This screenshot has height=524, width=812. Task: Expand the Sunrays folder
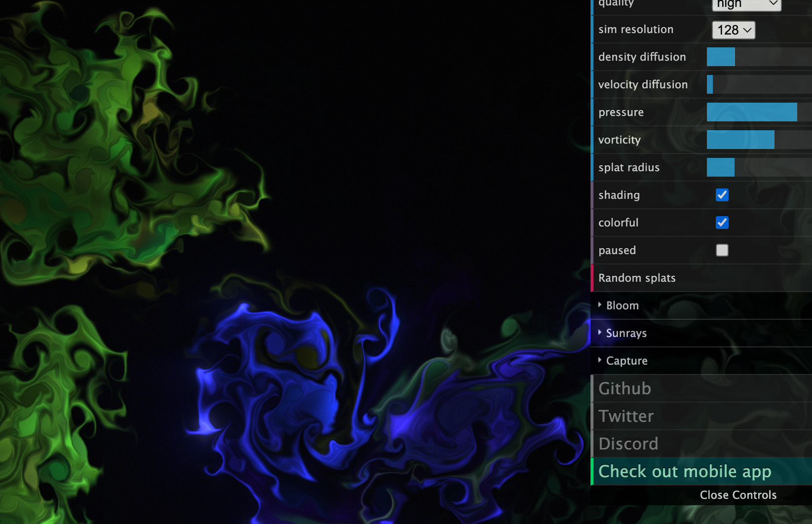701,333
